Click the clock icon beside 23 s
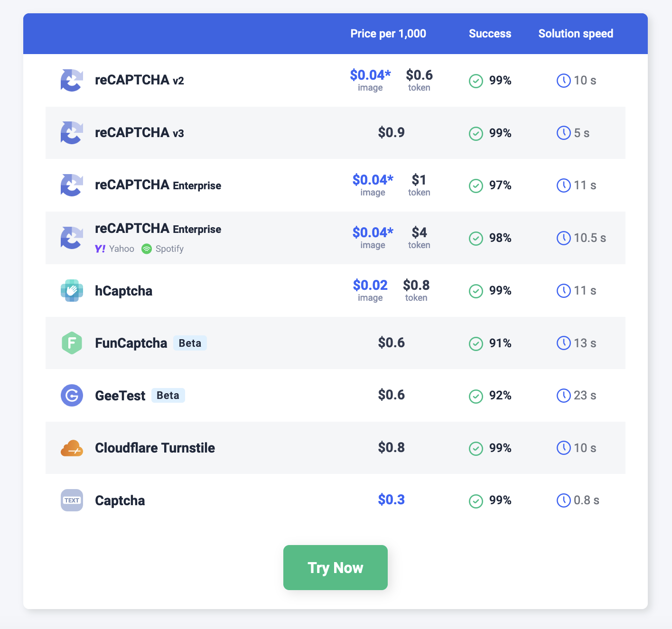The width and height of the screenshot is (672, 629). click(563, 395)
